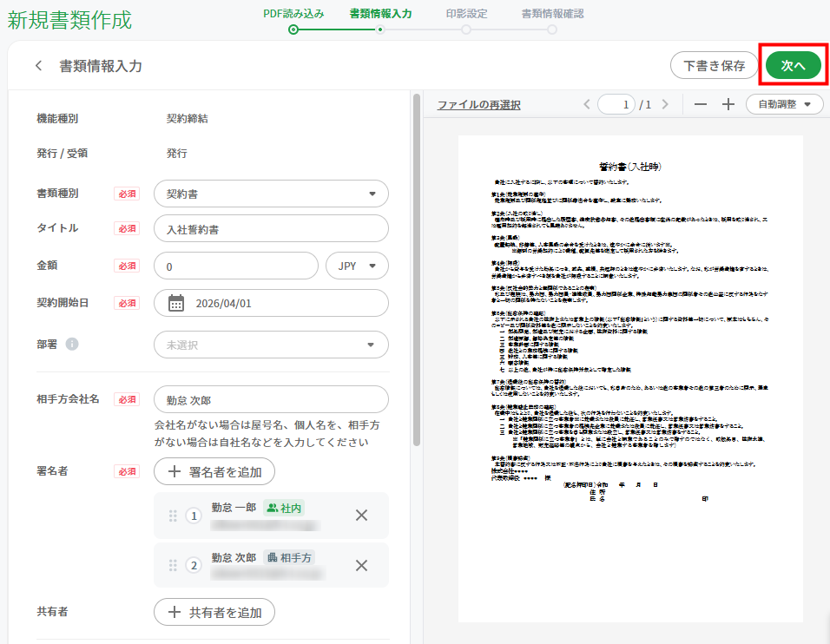The height and width of the screenshot is (644, 830).
Task: Click the 共有者を追加 button
Action: click(214, 612)
